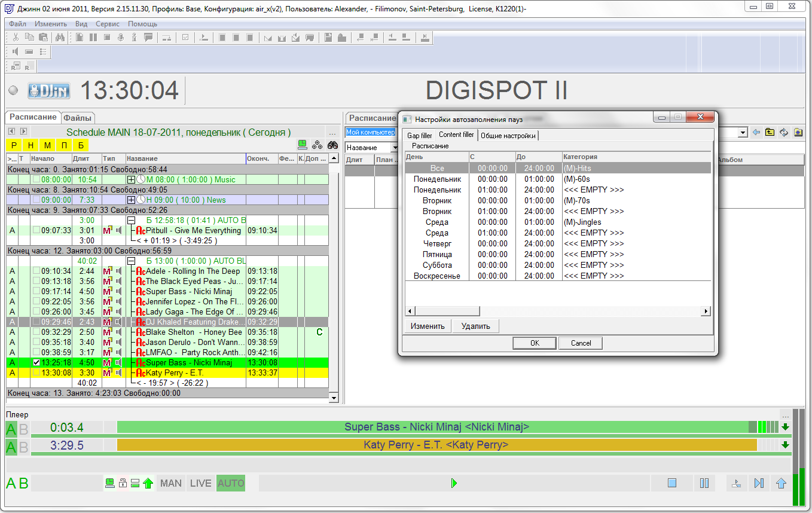The width and height of the screenshot is (812, 513).
Task: Click the speech bubble comment toolbar icon
Action: click(x=148, y=37)
